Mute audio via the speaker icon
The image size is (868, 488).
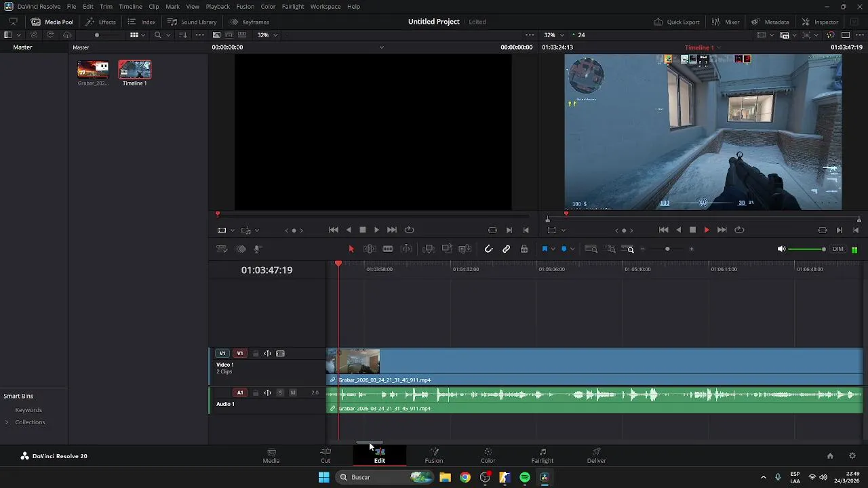[781, 249]
